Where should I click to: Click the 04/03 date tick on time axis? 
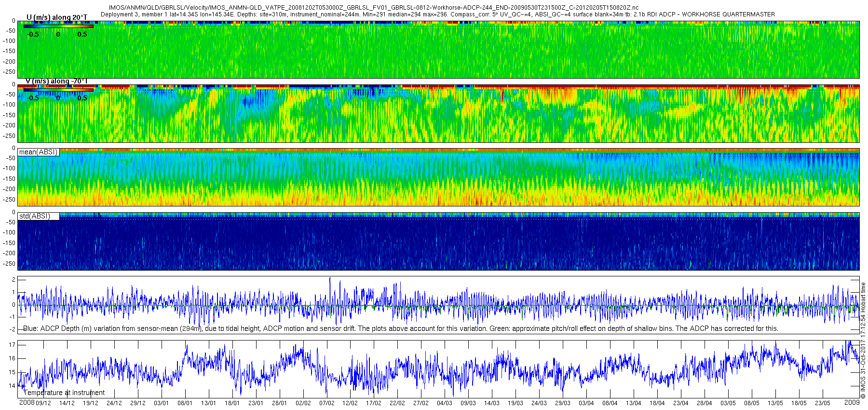(x=445, y=403)
